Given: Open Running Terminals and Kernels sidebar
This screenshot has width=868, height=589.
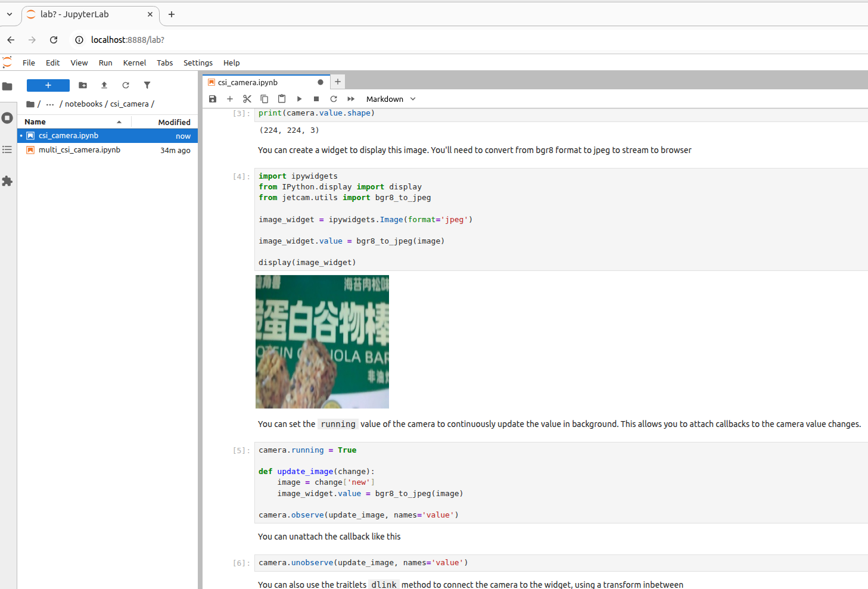Looking at the screenshot, I should click(7, 118).
